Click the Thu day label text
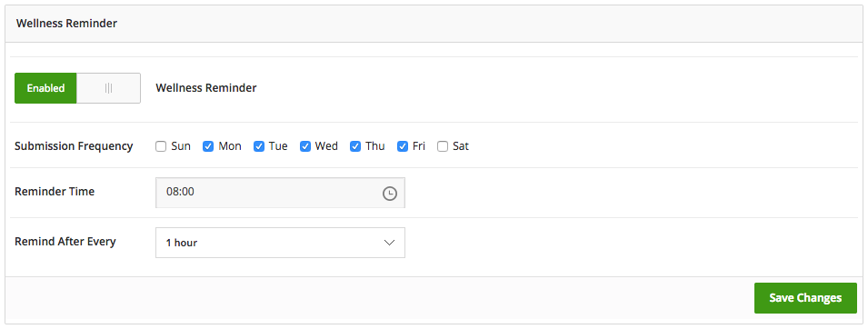This screenshot has width=868, height=329. [x=374, y=146]
